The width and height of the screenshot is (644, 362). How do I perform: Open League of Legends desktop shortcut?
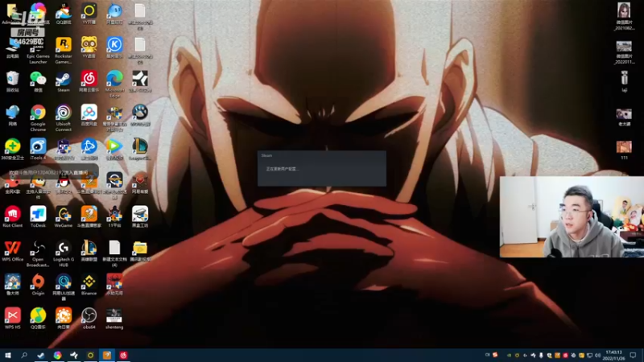coord(140,149)
